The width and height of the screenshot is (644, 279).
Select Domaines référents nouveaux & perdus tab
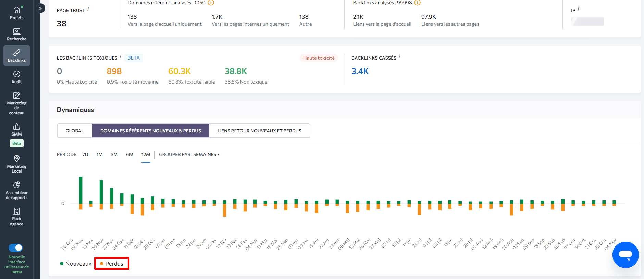[151, 131]
